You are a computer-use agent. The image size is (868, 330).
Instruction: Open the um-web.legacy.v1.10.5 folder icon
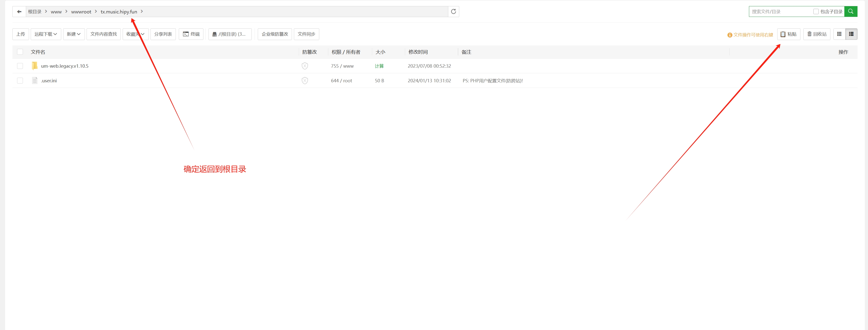(35, 66)
